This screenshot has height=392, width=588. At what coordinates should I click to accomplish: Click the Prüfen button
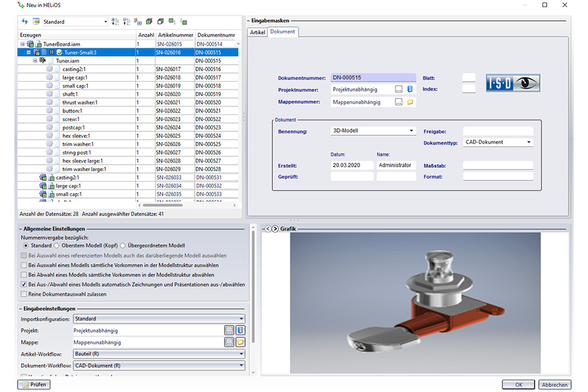[x=34, y=385]
